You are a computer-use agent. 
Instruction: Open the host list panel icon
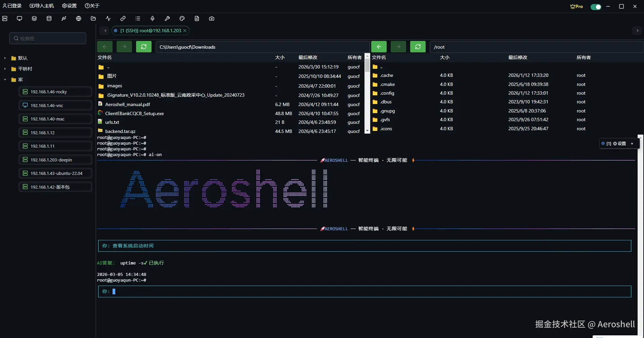click(x=5, y=18)
